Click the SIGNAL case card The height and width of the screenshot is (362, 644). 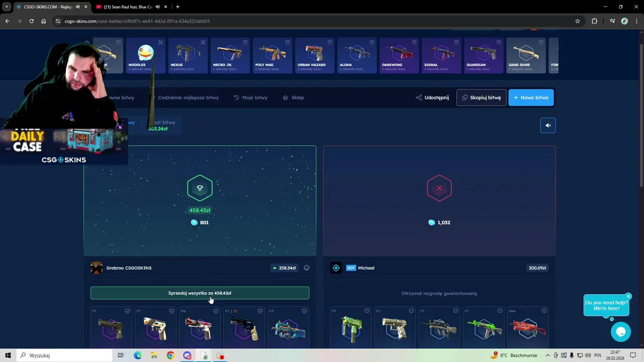coord(441,55)
